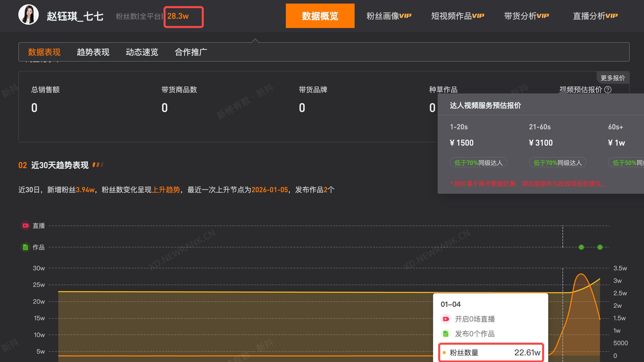Click the green works icon in the 01-04 tooltip
This screenshot has height=362, width=644.
pos(446,334)
